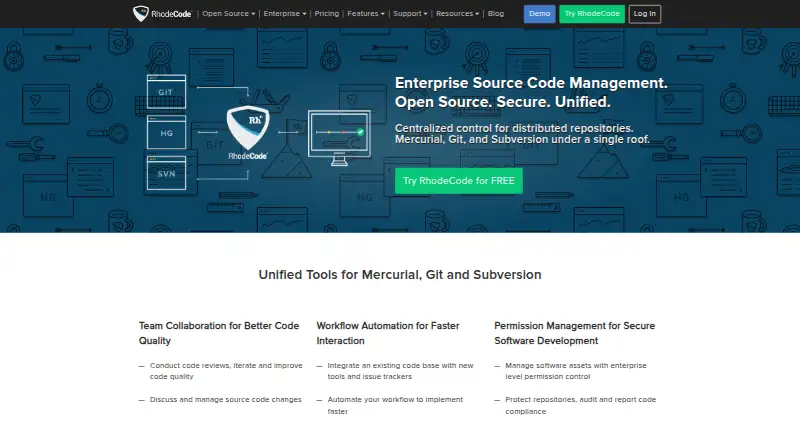Click the monitor icon with green checkmark
The image size is (800, 440).
(x=339, y=138)
